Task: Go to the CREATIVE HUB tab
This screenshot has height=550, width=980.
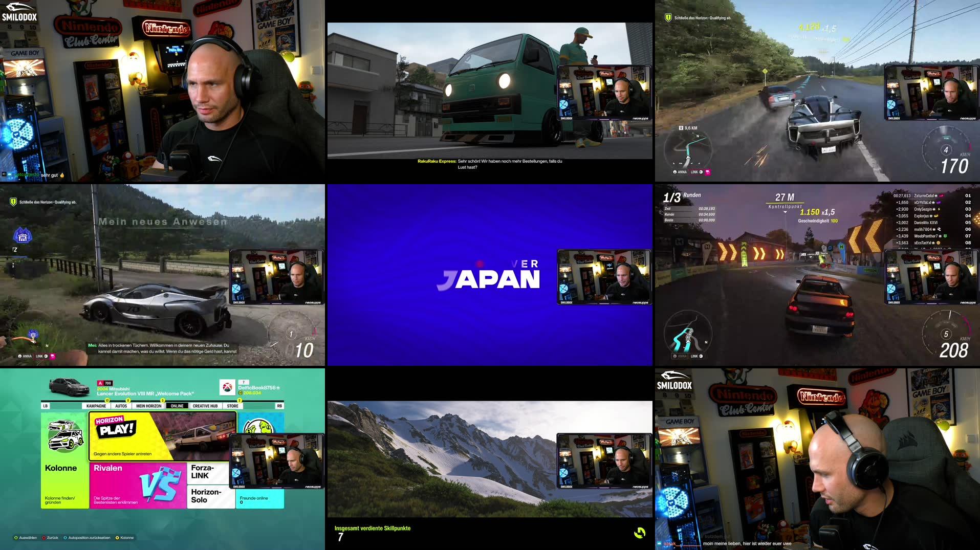Action: pos(205,406)
